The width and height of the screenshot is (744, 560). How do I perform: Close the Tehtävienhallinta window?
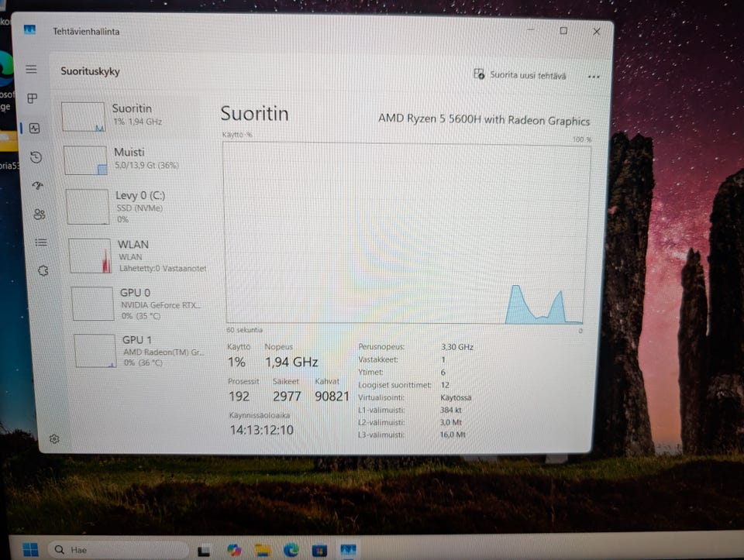(597, 31)
